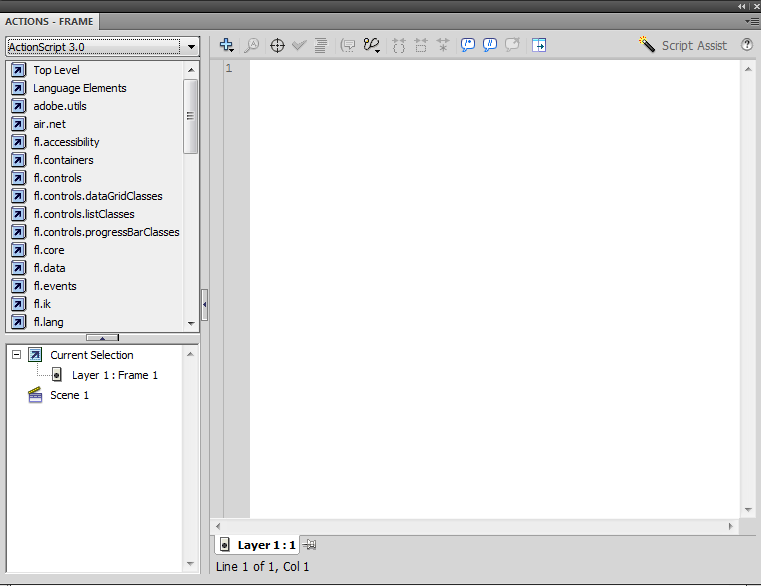This screenshot has height=586, width=761.
Task: Collapse the Current Selection tree node
Action: [x=16, y=355]
